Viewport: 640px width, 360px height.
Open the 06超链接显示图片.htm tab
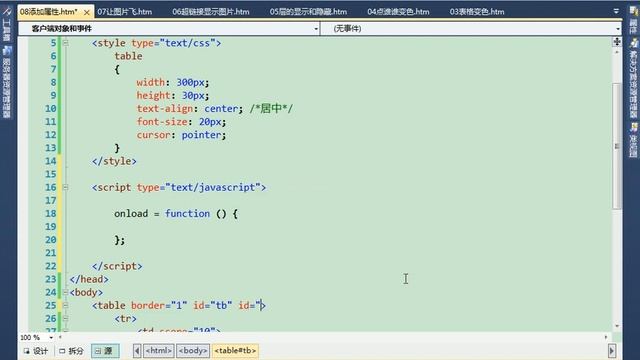pyautogui.click(x=211, y=12)
